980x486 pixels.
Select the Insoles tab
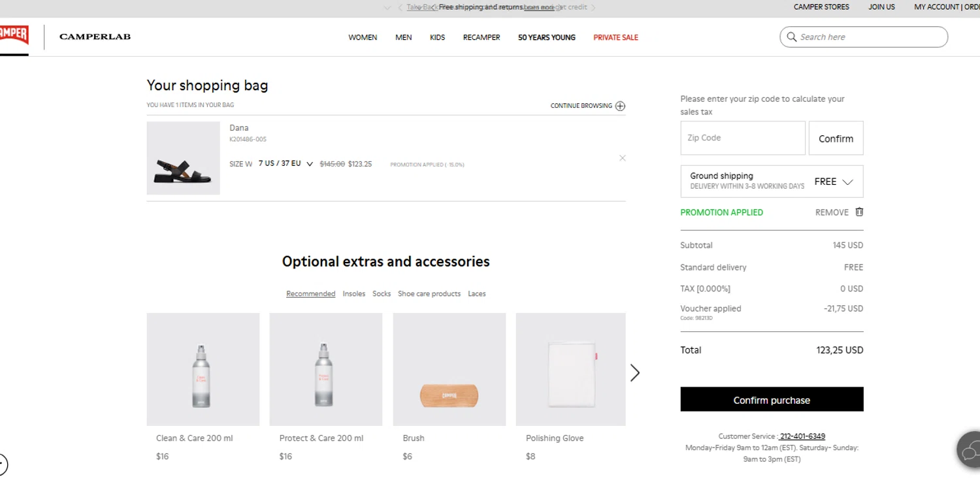tap(354, 294)
